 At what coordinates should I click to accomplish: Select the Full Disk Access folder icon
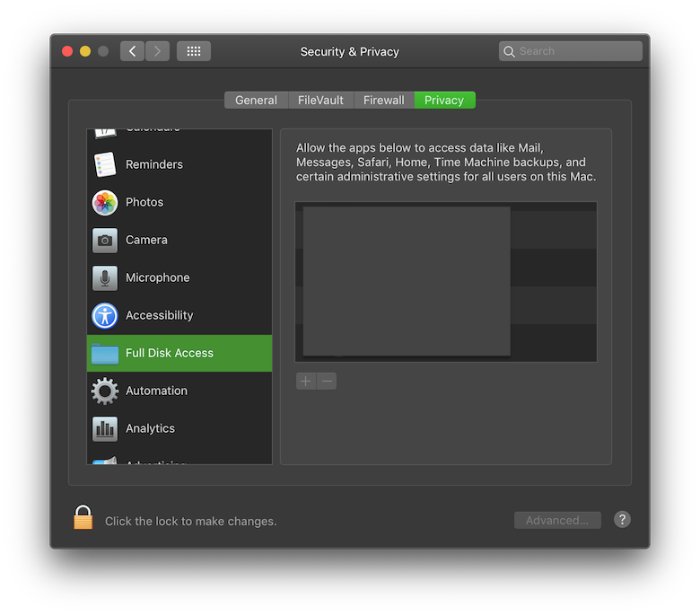[105, 353]
